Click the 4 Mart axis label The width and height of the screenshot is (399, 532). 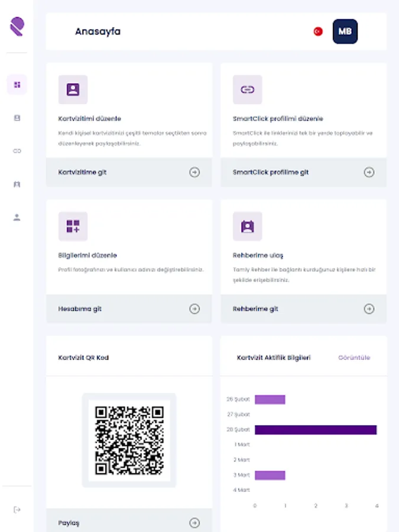tap(242, 490)
